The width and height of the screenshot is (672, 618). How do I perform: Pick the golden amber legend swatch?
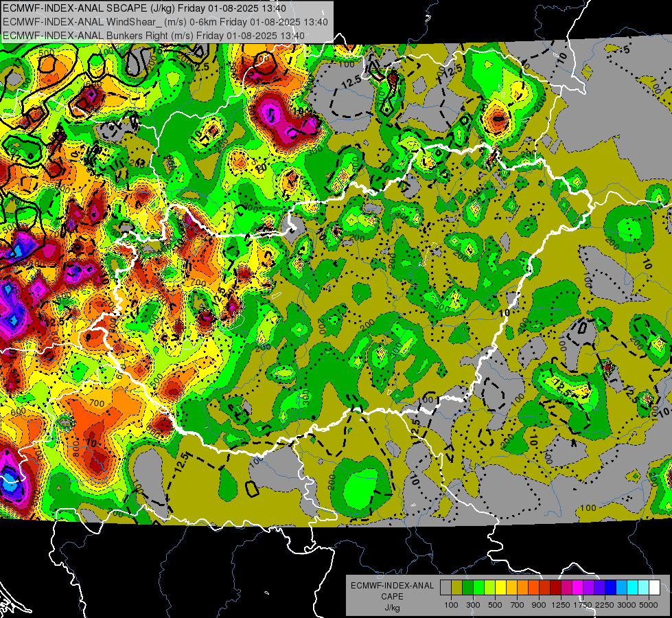click(x=511, y=588)
